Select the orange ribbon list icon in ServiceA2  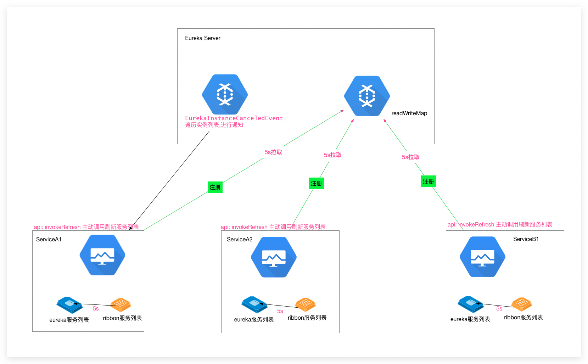pyautogui.click(x=306, y=304)
